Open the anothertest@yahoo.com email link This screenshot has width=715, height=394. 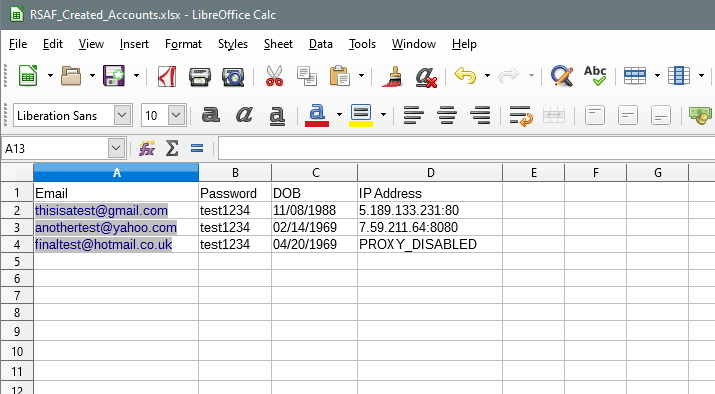pyautogui.click(x=106, y=227)
